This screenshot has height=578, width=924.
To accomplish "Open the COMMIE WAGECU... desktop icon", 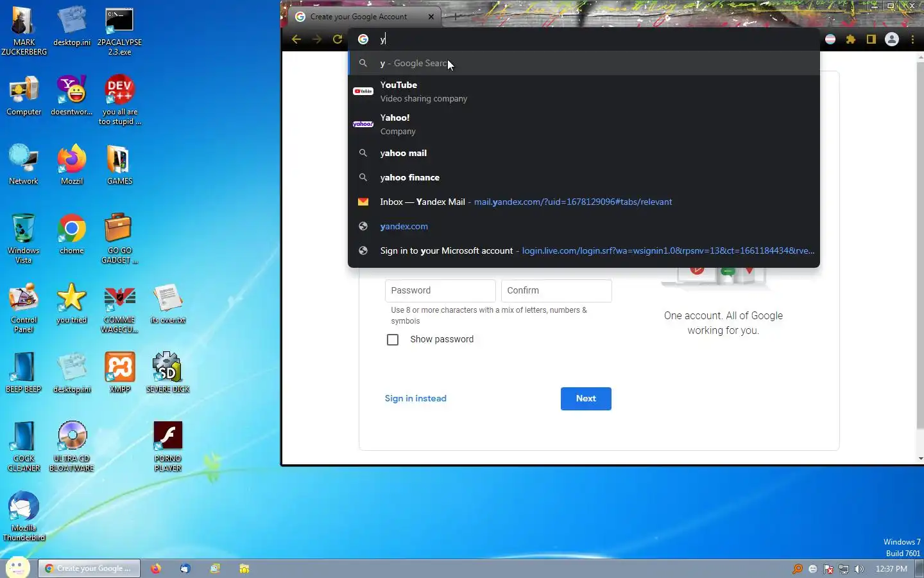I will click(x=119, y=309).
